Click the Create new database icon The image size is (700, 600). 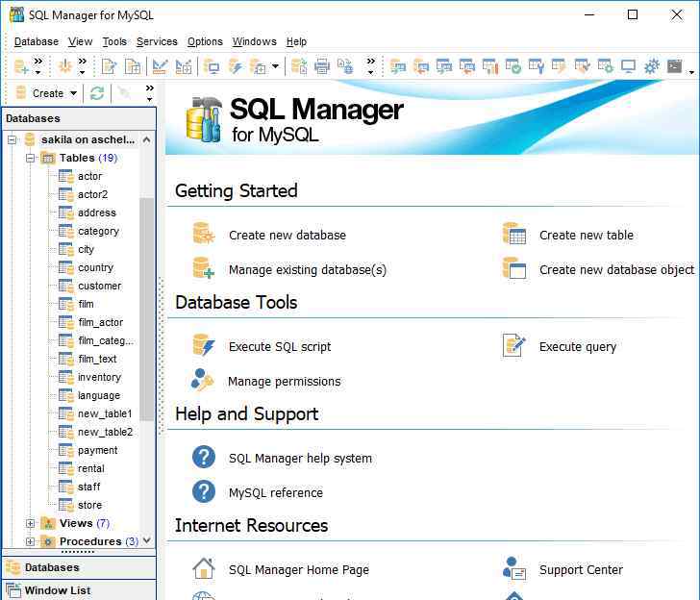coord(204,234)
